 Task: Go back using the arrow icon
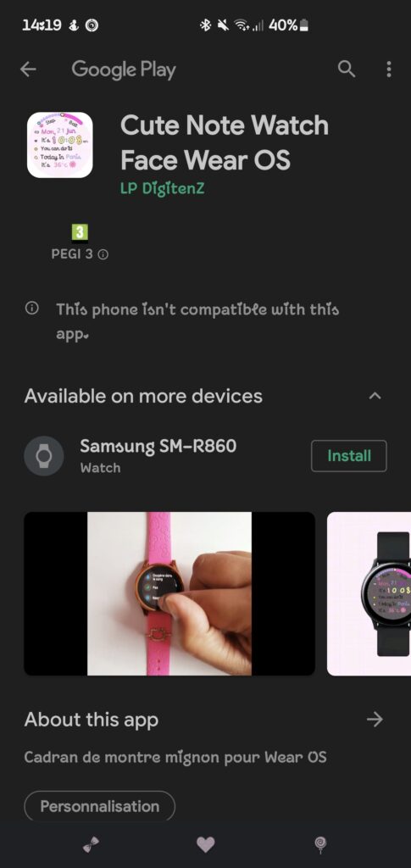[28, 70]
